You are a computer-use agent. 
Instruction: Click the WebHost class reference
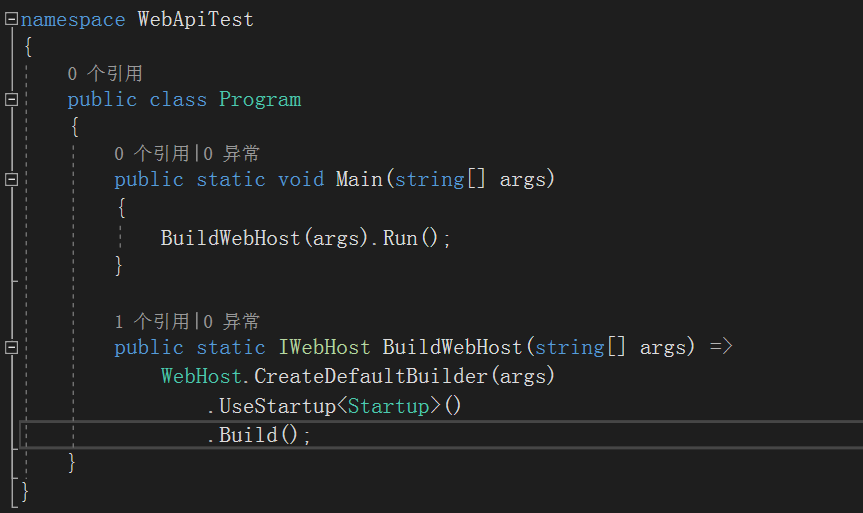pos(201,376)
